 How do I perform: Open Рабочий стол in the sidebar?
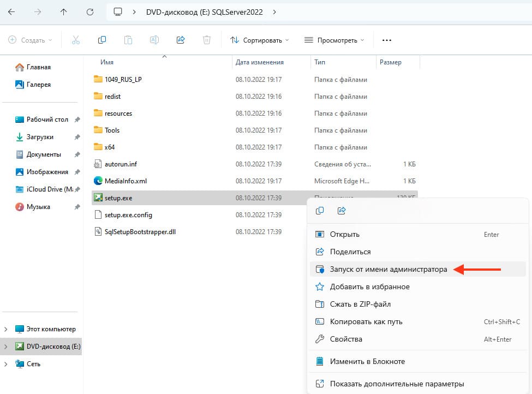[41, 120]
